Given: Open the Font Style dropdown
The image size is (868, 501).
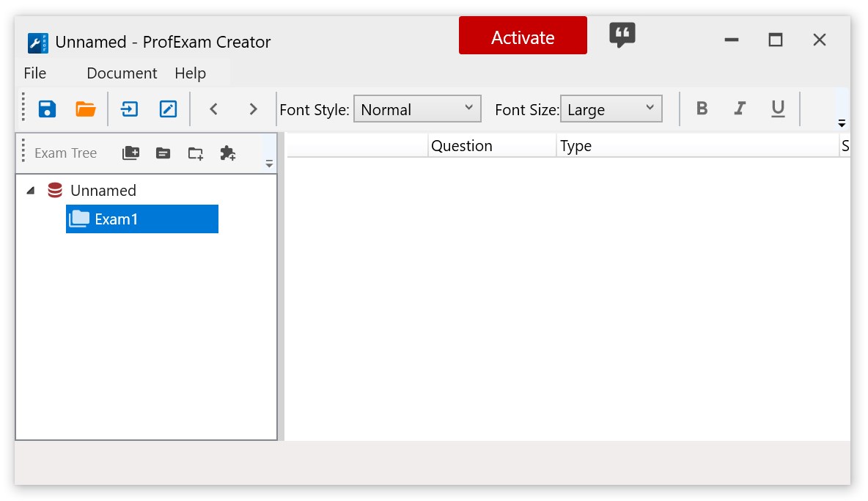Looking at the screenshot, I should point(417,109).
